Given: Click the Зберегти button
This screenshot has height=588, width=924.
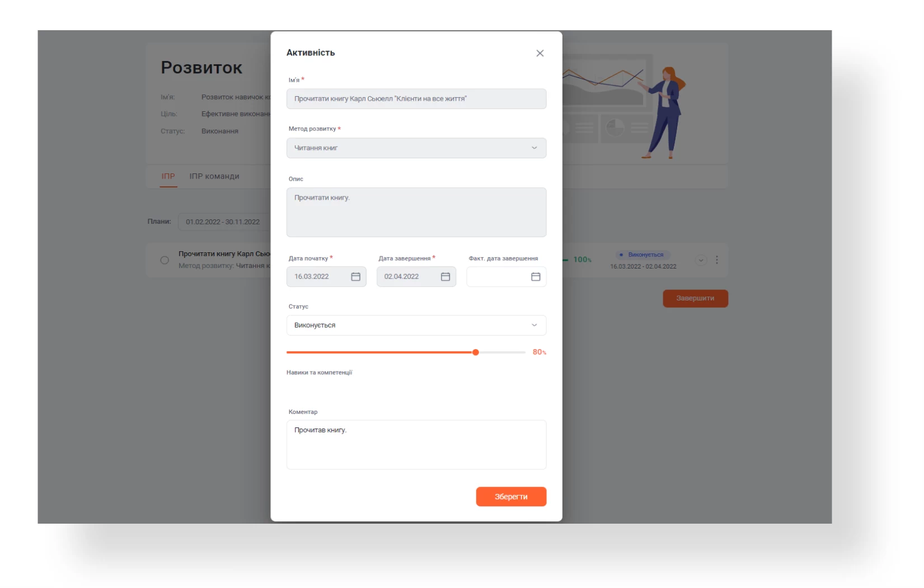Looking at the screenshot, I should click(511, 496).
